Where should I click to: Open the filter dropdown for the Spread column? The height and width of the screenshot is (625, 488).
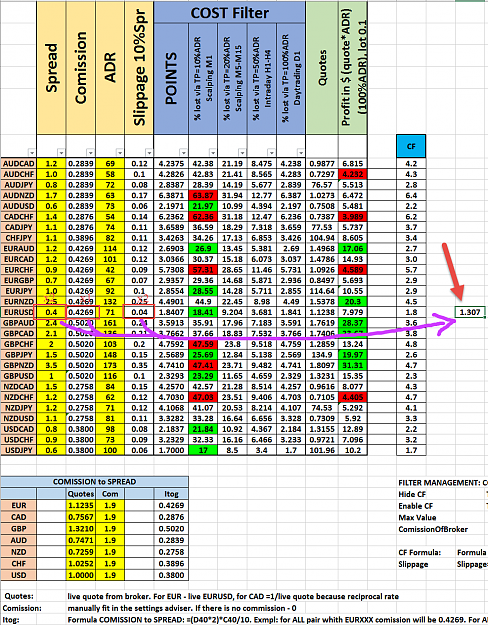(x=61, y=153)
